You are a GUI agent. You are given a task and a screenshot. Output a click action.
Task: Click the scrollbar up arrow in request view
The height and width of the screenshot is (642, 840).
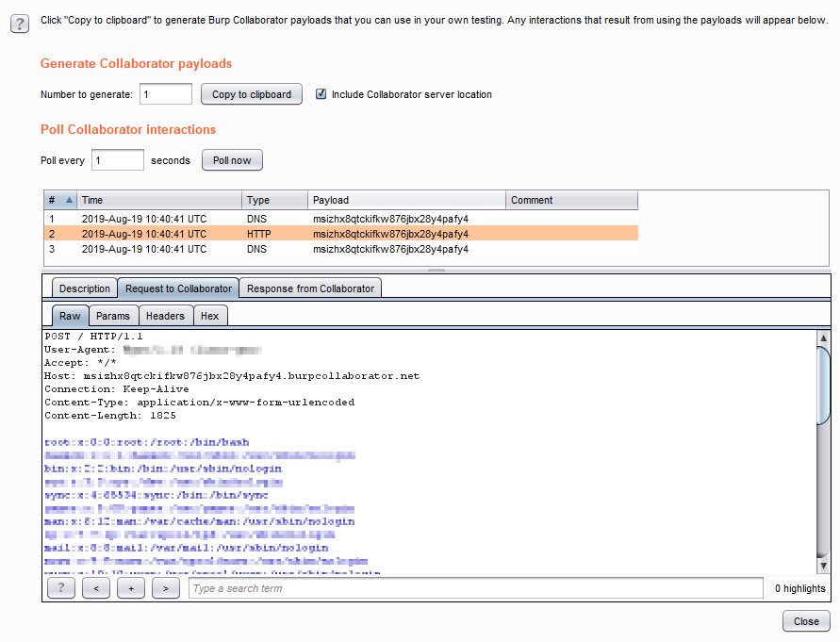coord(823,337)
